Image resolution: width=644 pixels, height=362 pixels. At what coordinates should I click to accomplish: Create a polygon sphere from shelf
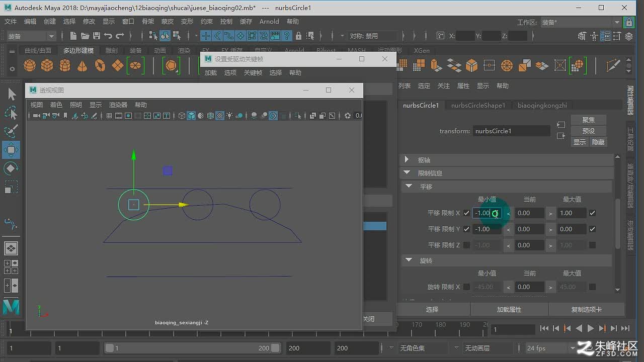click(x=30, y=65)
